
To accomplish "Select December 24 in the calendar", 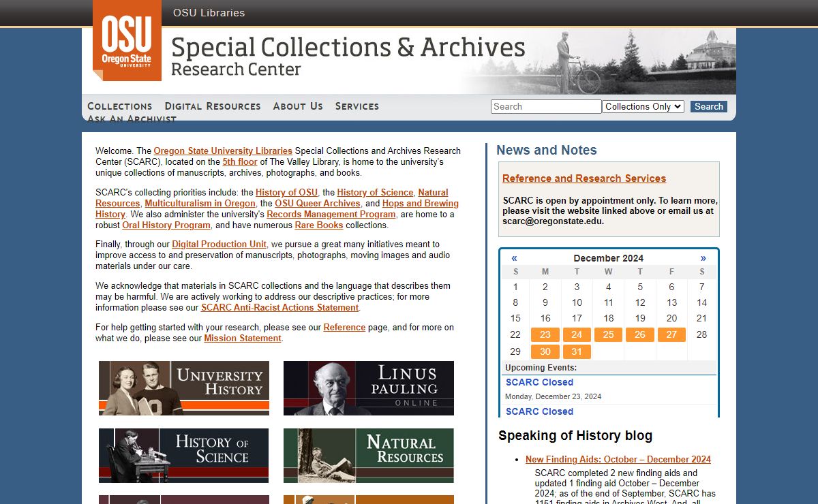I will click(x=577, y=334).
